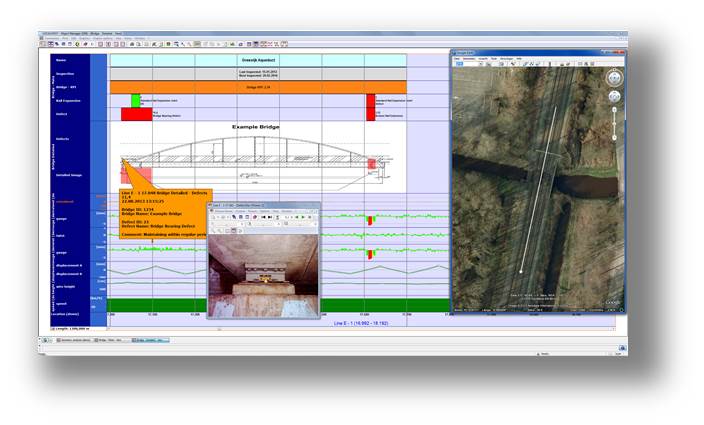Click the zoom in plus button in Google Earth

[614, 110]
